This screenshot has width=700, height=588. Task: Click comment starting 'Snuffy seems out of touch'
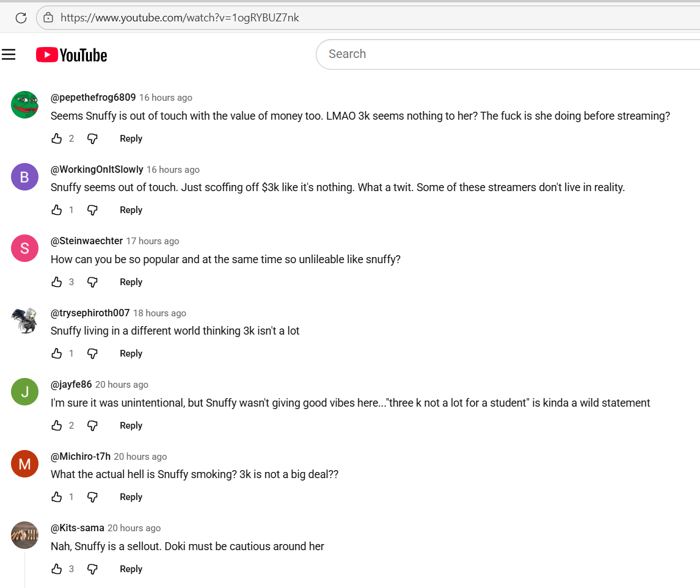point(338,187)
